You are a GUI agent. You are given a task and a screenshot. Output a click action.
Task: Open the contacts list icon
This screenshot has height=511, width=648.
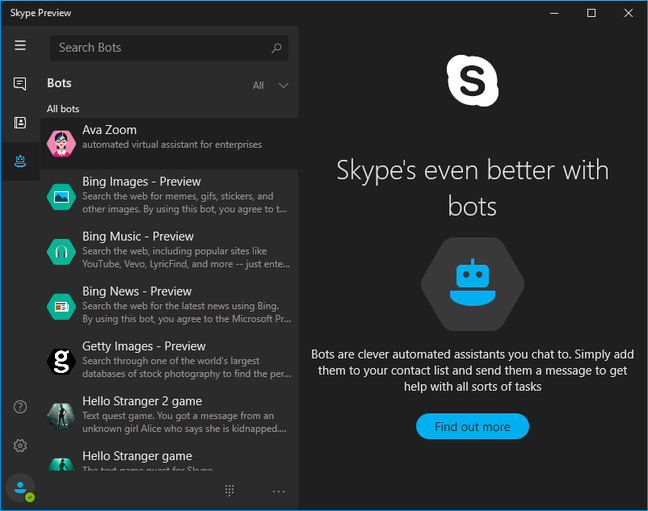pyautogui.click(x=20, y=123)
